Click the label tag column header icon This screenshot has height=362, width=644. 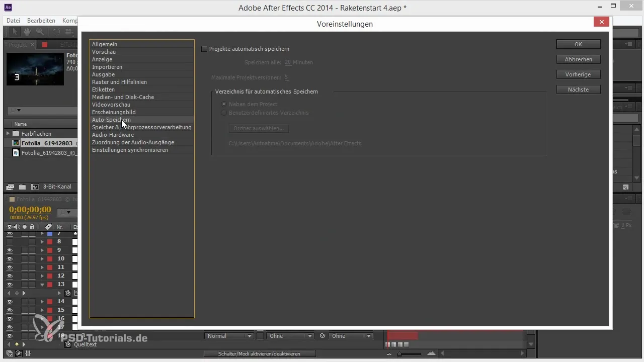tap(48, 227)
